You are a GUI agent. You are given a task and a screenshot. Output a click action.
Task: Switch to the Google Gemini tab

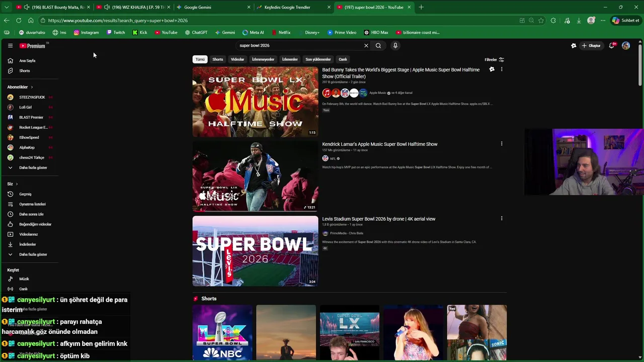tap(213, 7)
